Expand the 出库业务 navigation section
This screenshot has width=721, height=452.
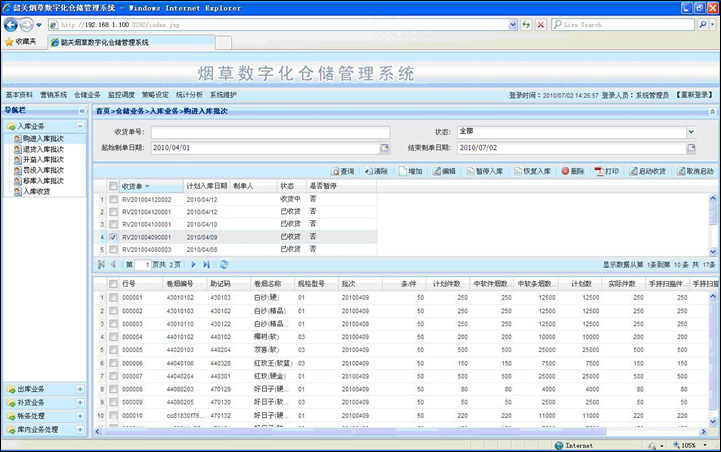(80, 389)
